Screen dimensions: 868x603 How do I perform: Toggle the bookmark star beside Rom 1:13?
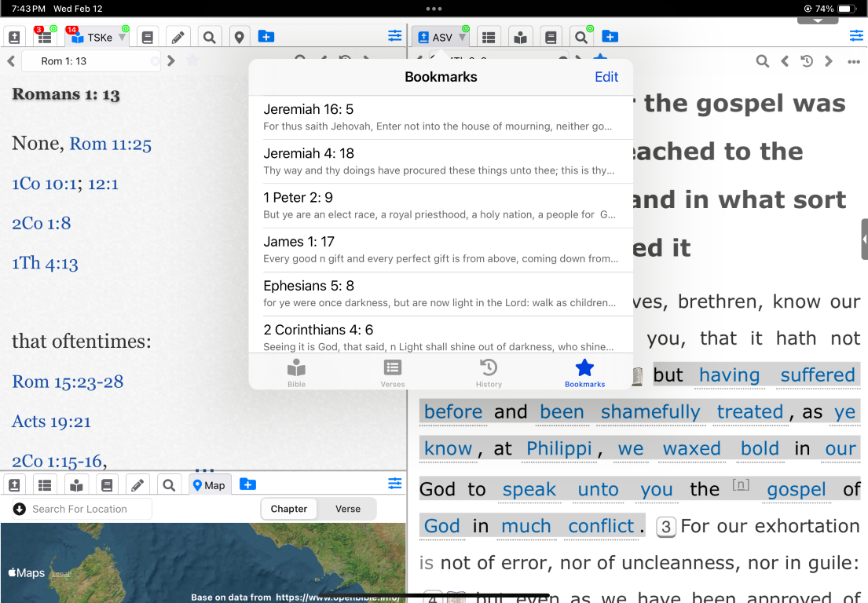193,60
